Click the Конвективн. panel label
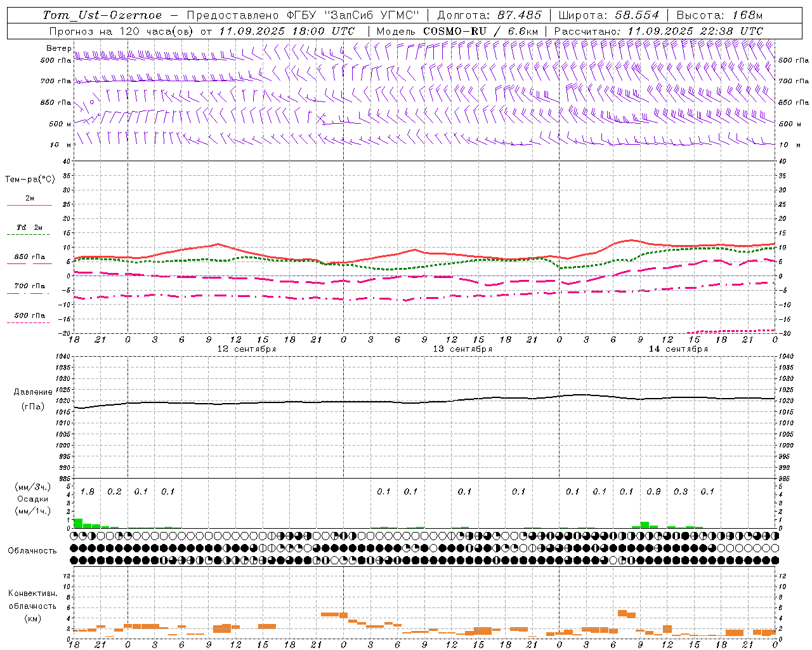Viewport: 812px width, 650px height. (32, 594)
